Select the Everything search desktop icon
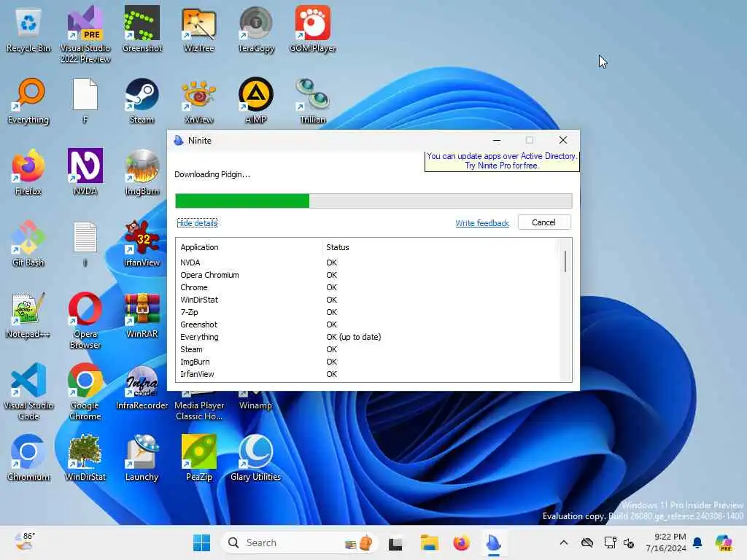This screenshot has width=747, height=560. coord(28,101)
